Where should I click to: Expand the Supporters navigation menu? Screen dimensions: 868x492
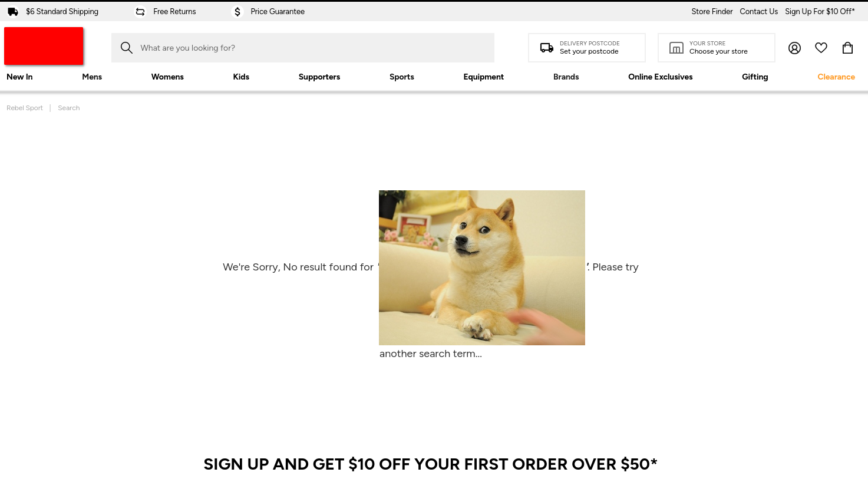point(319,77)
